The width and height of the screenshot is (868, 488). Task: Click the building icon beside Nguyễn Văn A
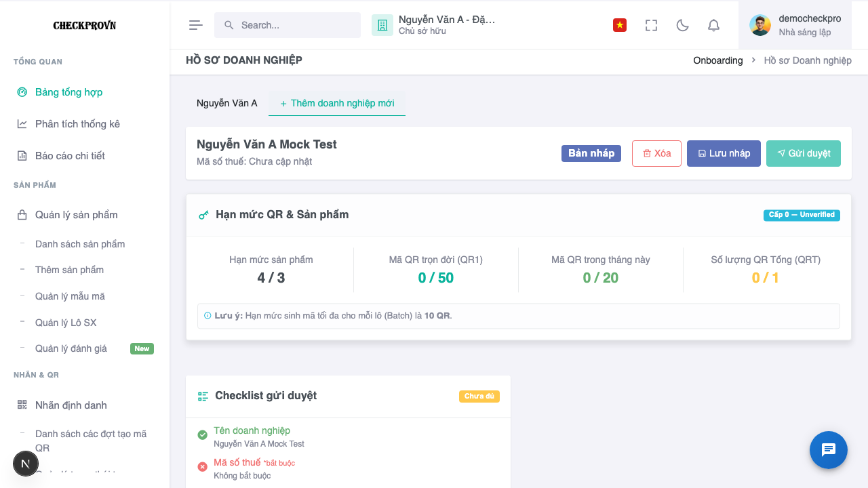click(x=382, y=25)
